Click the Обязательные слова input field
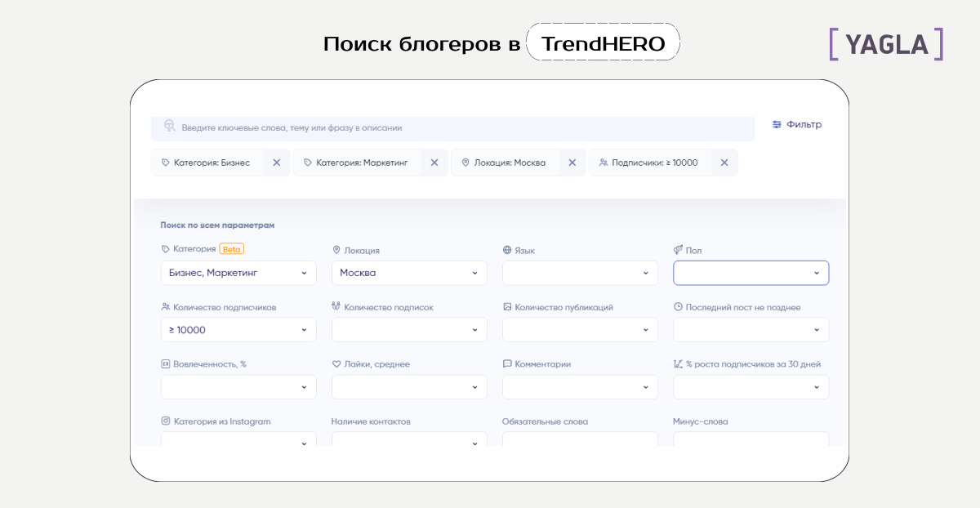 [580, 439]
